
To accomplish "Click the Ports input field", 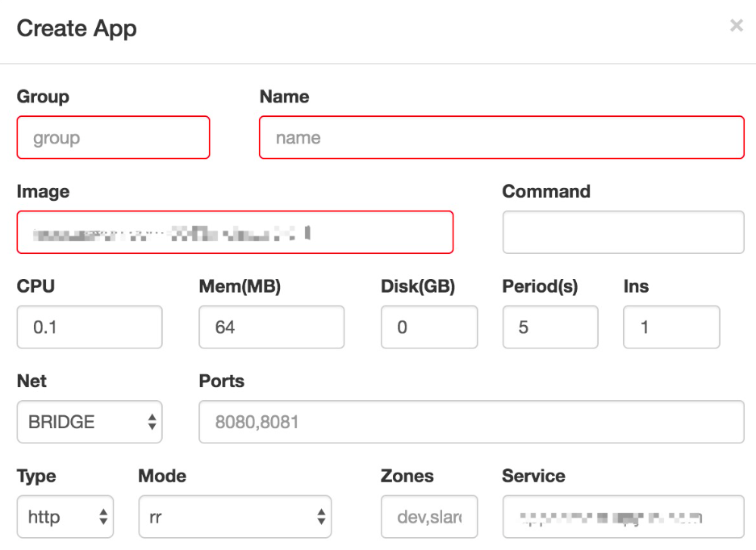I will coord(471,422).
